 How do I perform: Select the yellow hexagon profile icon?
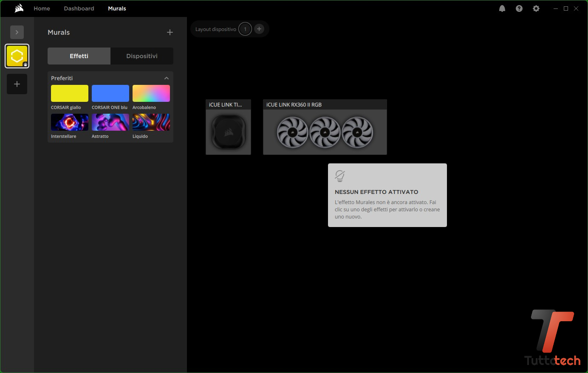pos(17,56)
